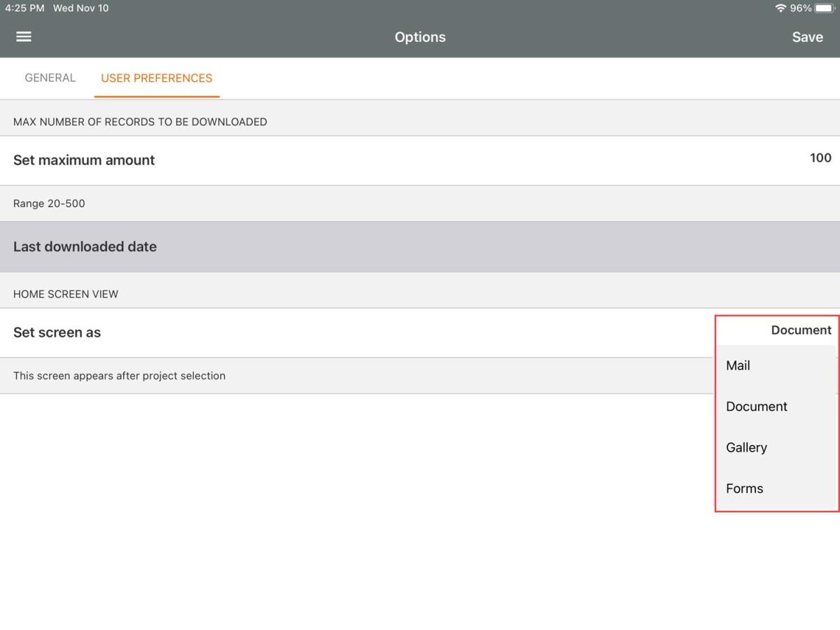
Task: Save the options
Action: [x=807, y=37]
